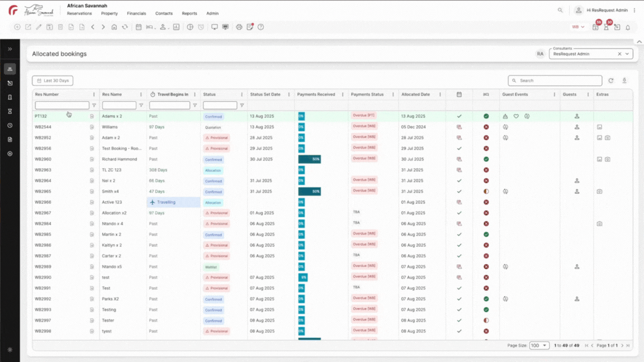Collapse the header with the top-right chevron
644x362 pixels.
coord(639,42)
